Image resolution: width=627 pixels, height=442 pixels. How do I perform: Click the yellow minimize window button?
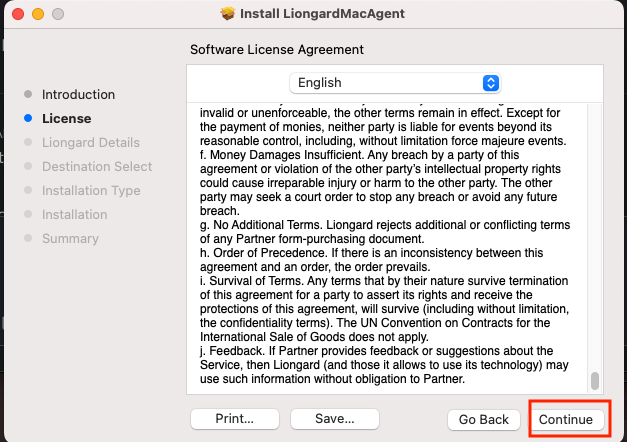[38, 14]
